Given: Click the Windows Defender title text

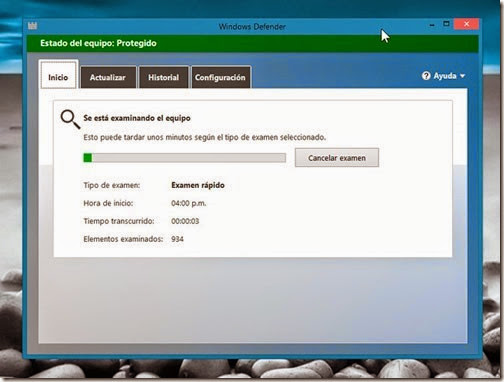Looking at the screenshot, I should pyautogui.click(x=252, y=27).
